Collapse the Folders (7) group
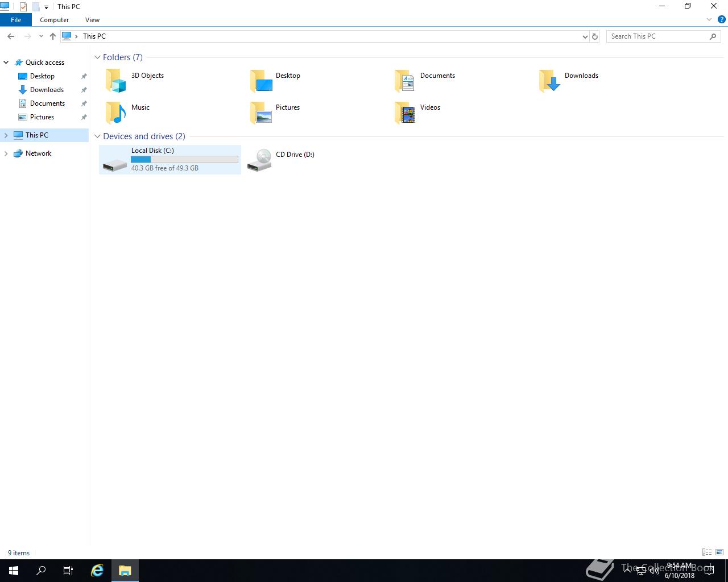 click(x=97, y=57)
